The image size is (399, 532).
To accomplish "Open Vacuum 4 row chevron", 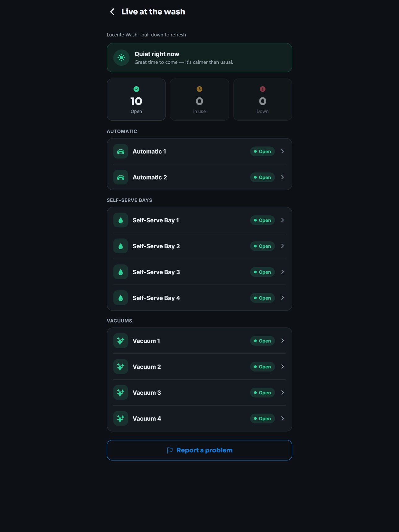I will tap(282, 418).
